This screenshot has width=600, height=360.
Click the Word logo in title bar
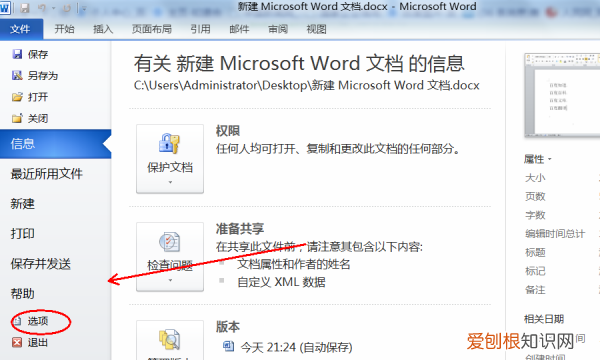coord(5,8)
